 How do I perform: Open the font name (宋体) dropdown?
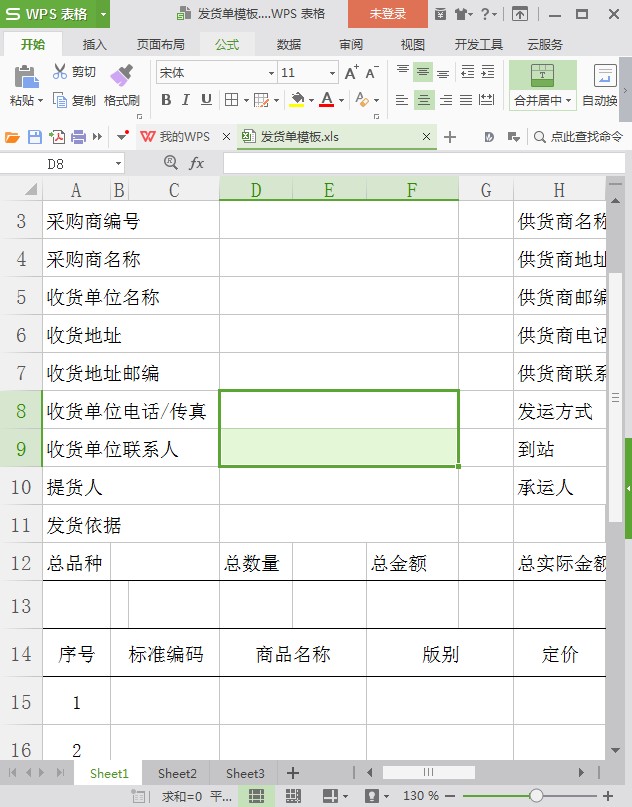(271, 73)
